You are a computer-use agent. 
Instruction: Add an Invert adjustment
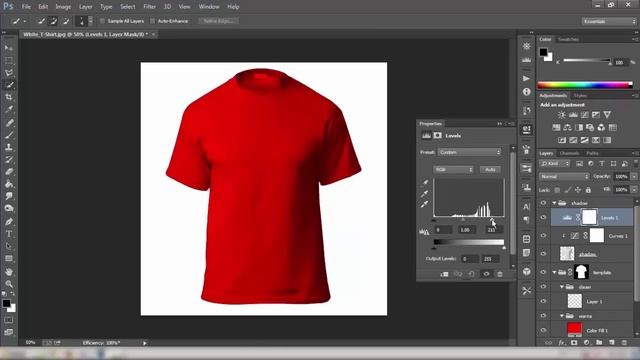(562, 140)
